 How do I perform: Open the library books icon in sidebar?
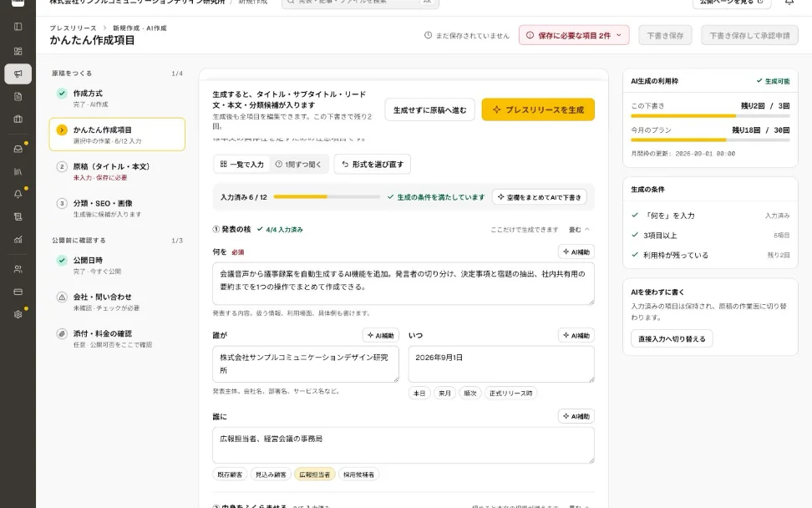click(x=18, y=171)
